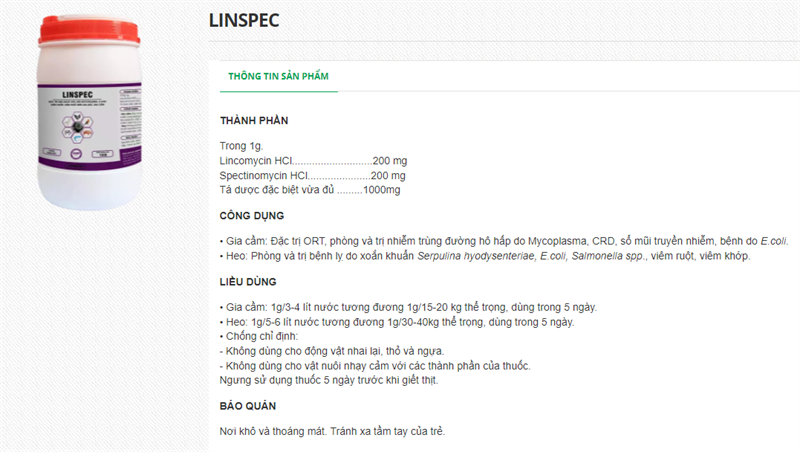Open the THÔNG TIN SẢN PHẨM tab
Screen dimensions: 800x452
(279, 76)
